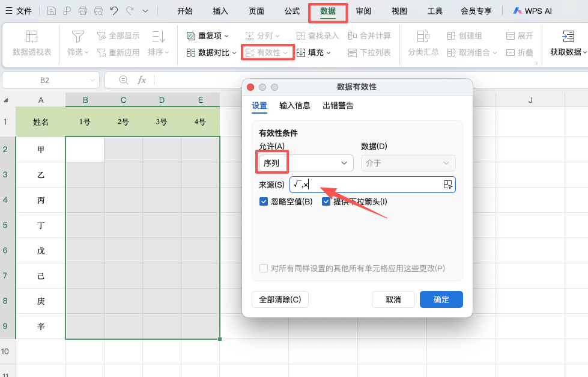Click 分类汇总 subtotal icon
The height and width of the screenshot is (377, 588).
[423, 43]
